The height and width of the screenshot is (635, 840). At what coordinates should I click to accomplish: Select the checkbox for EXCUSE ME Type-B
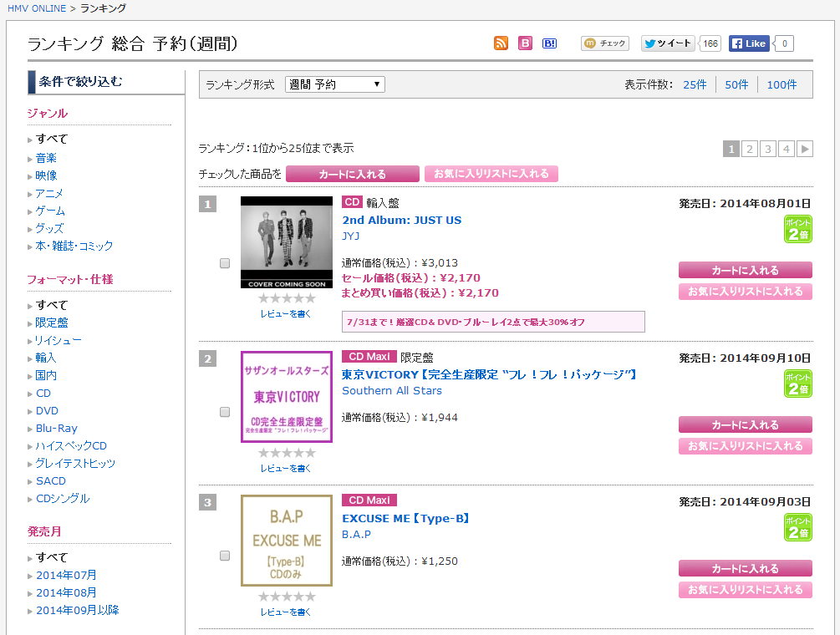tap(225, 556)
